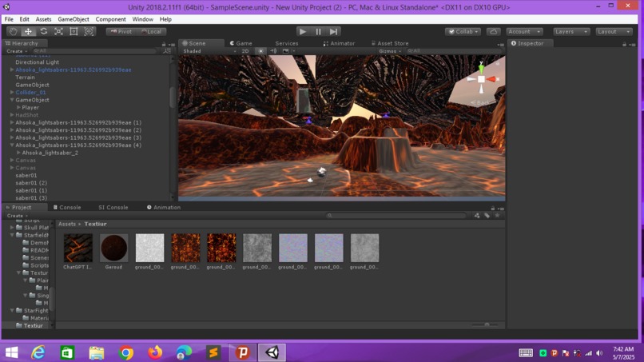Click search by label icon in Project
The width and height of the screenshot is (644, 362).
click(487, 215)
